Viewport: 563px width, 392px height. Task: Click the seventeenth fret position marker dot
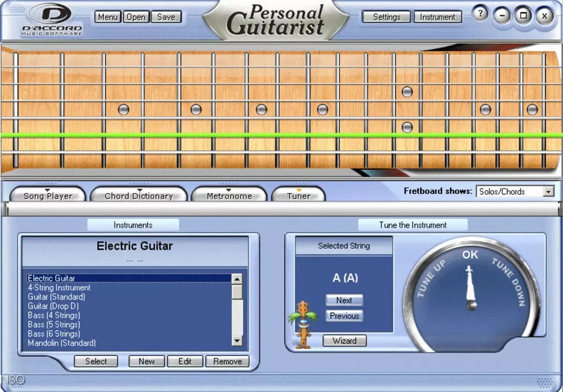coord(532,109)
